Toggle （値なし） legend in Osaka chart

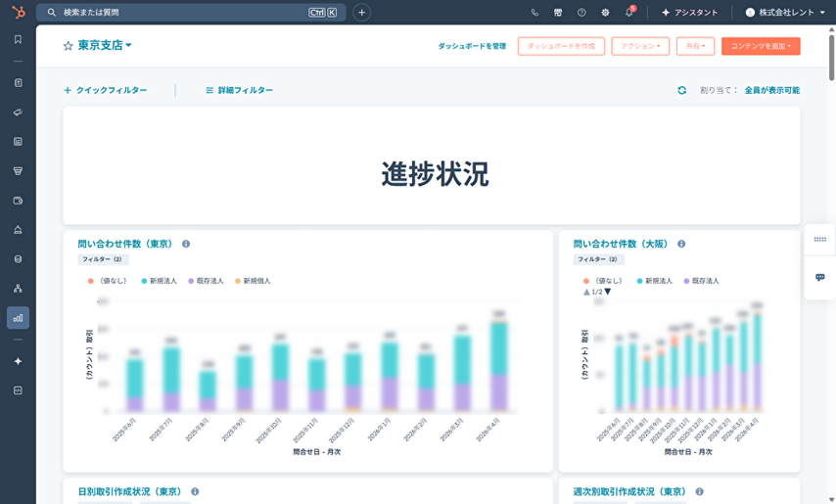[x=603, y=281]
